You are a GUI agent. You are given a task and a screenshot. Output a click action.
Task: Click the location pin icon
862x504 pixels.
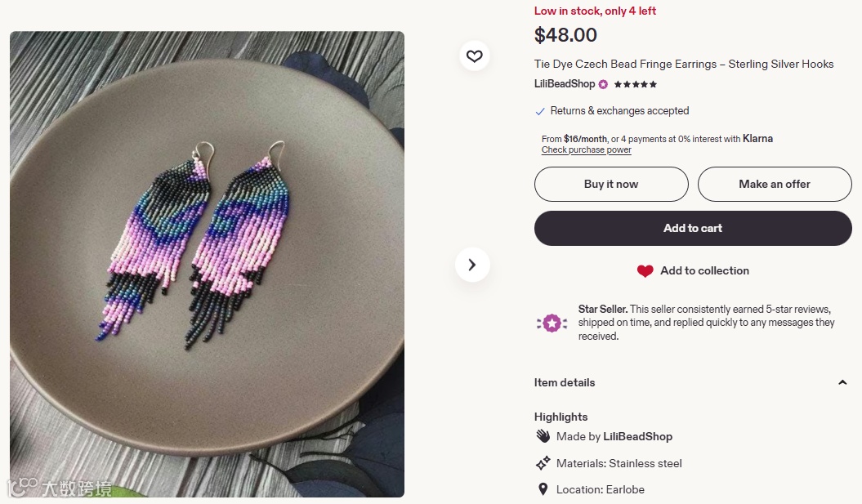543,489
